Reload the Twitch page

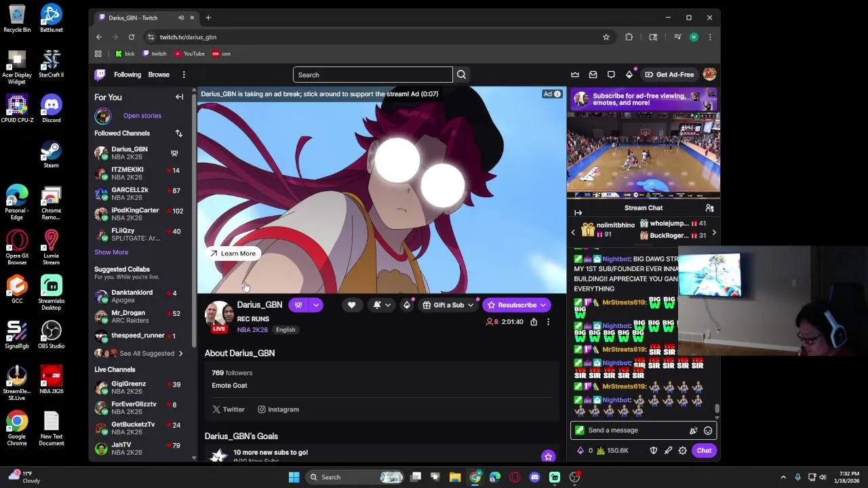pos(132,37)
